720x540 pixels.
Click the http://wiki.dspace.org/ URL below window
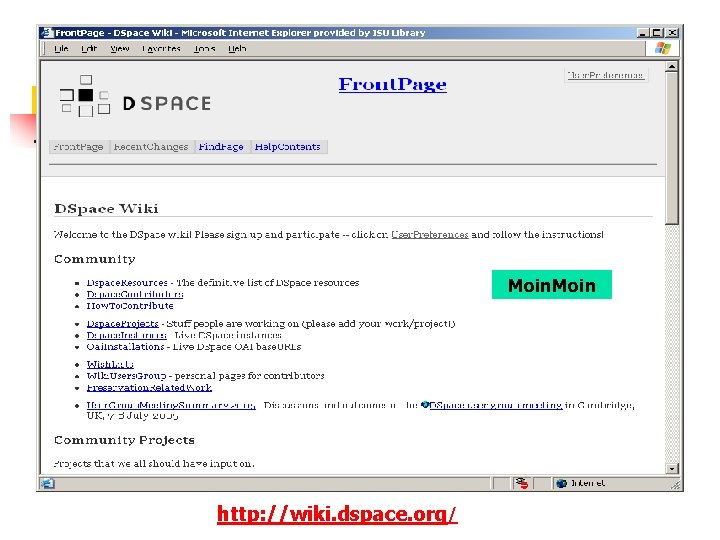(x=337, y=514)
